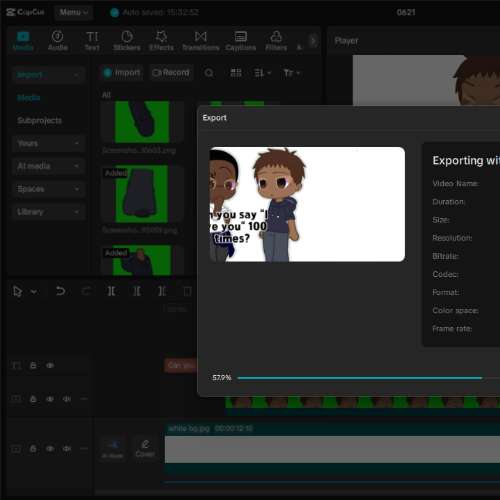
Task: Open the pointer tool mode chevron
Action: tap(34, 292)
